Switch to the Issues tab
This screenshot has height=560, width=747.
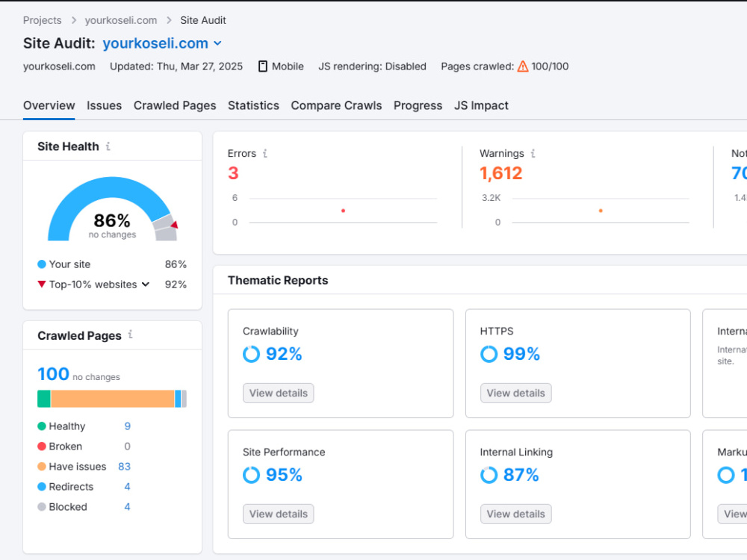[104, 105]
